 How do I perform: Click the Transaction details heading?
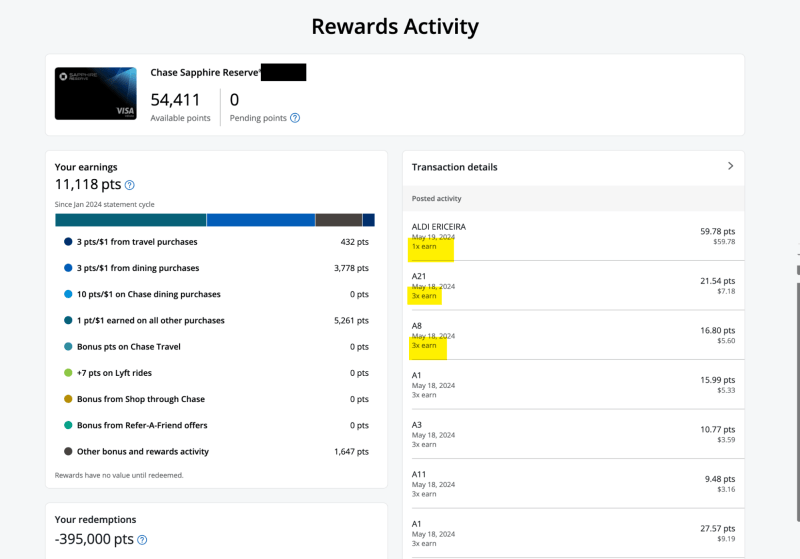click(x=454, y=167)
